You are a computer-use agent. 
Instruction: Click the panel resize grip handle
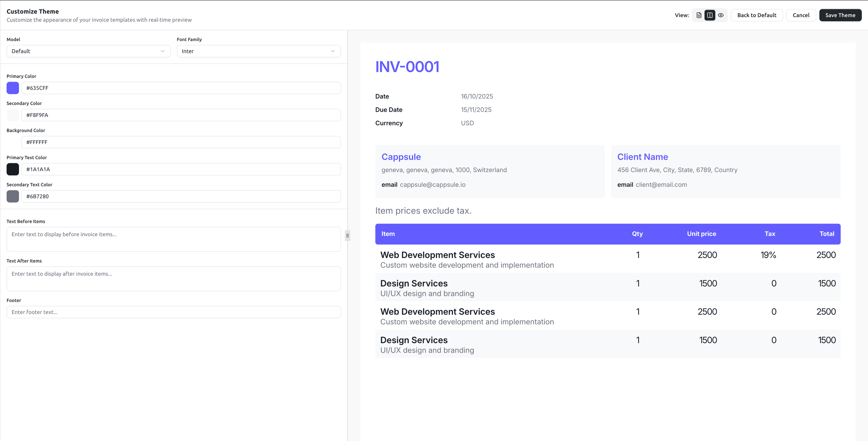click(347, 236)
